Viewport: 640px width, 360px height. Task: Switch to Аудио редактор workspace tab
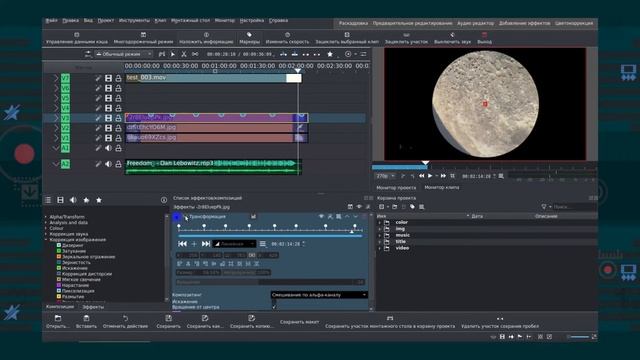point(475,23)
